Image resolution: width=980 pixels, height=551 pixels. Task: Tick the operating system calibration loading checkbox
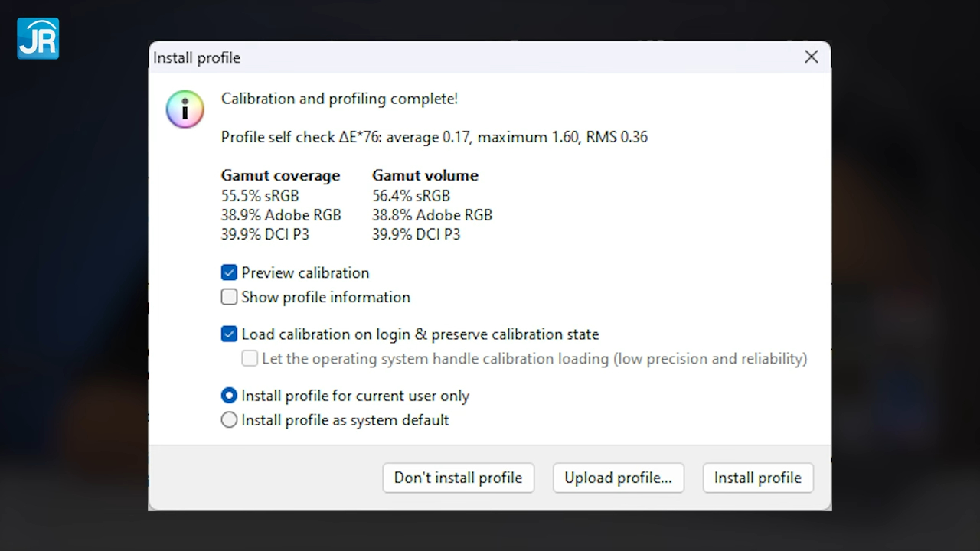(x=250, y=358)
